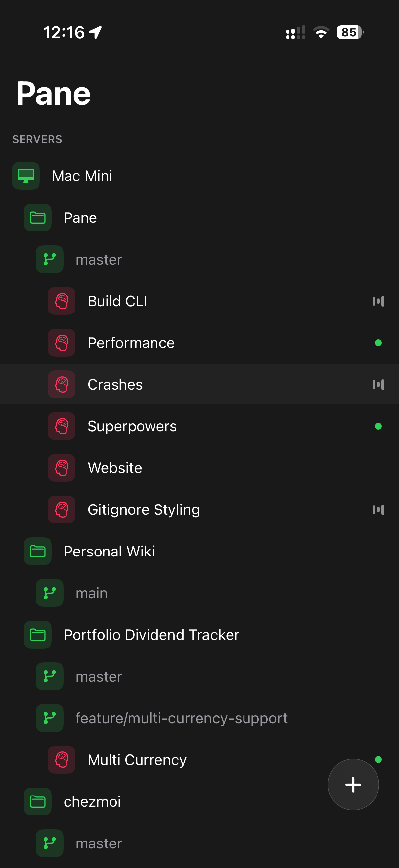Click the pause indicator on Gitignore Styling
The image size is (399, 868).
click(378, 509)
